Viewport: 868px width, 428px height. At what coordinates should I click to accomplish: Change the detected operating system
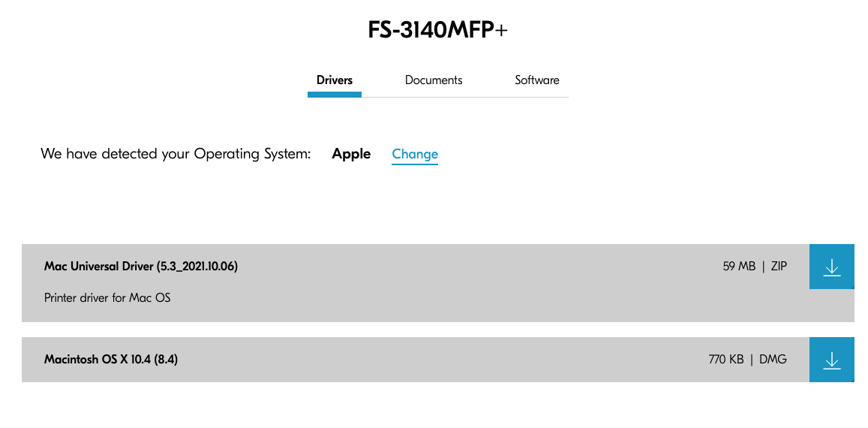point(415,154)
